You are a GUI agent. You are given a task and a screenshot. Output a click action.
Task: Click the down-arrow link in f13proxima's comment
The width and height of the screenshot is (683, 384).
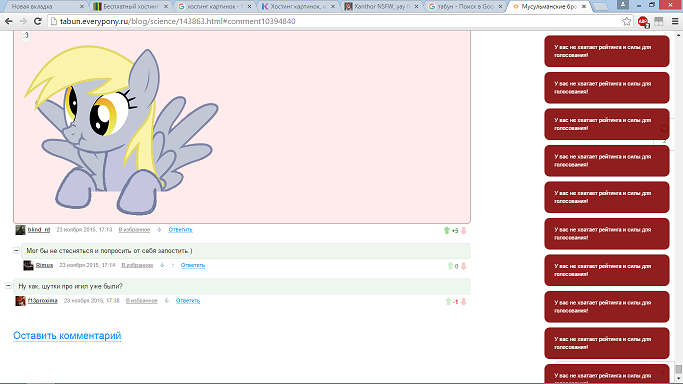pos(167,301)
